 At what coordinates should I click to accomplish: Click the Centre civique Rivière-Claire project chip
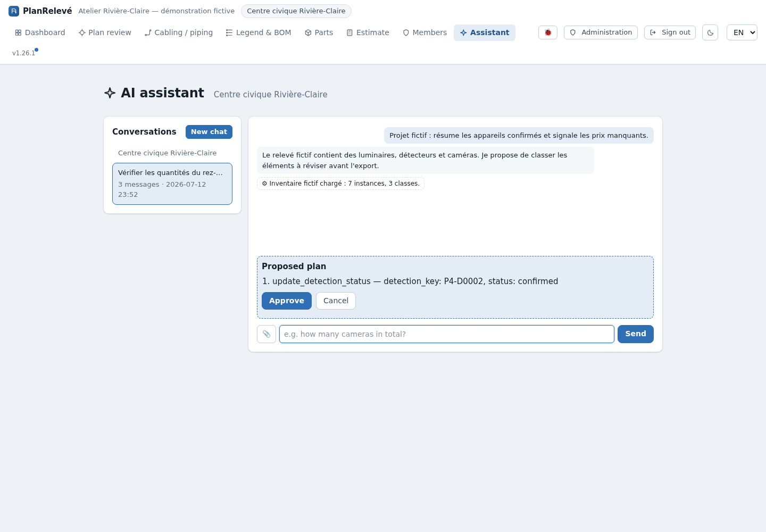click(296, 11)
